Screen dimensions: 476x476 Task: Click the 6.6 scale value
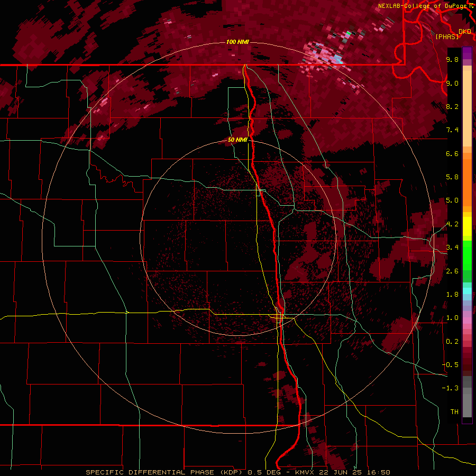pyautogui.click(x=452, y=153)
